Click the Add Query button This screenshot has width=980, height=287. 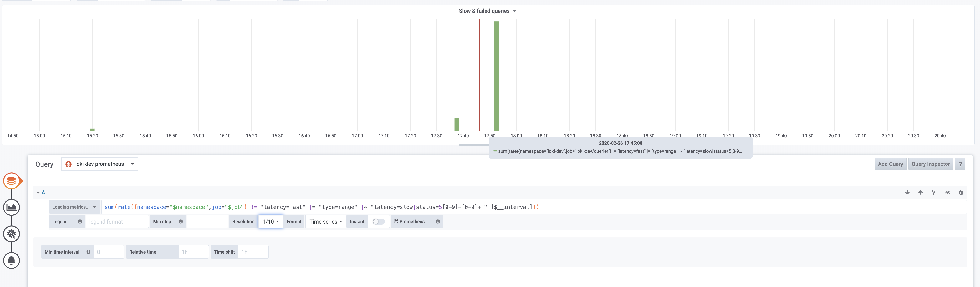pyautogui.click(x=890, y=164)
